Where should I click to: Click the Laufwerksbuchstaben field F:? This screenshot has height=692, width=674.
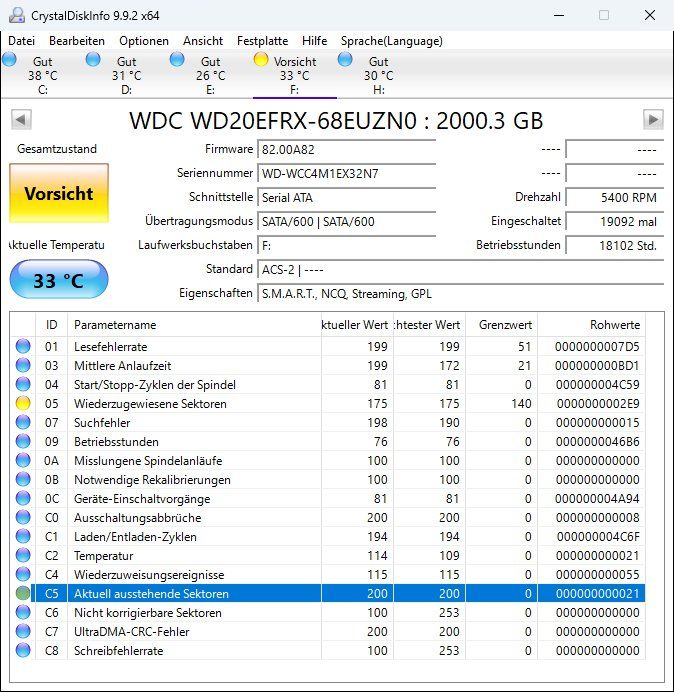[x=346, y=245]
